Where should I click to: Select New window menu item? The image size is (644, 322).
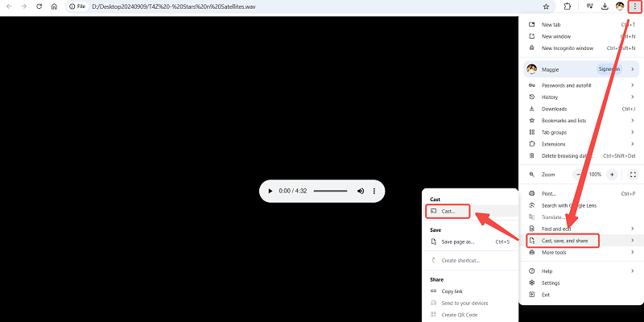tap(581, 36)
